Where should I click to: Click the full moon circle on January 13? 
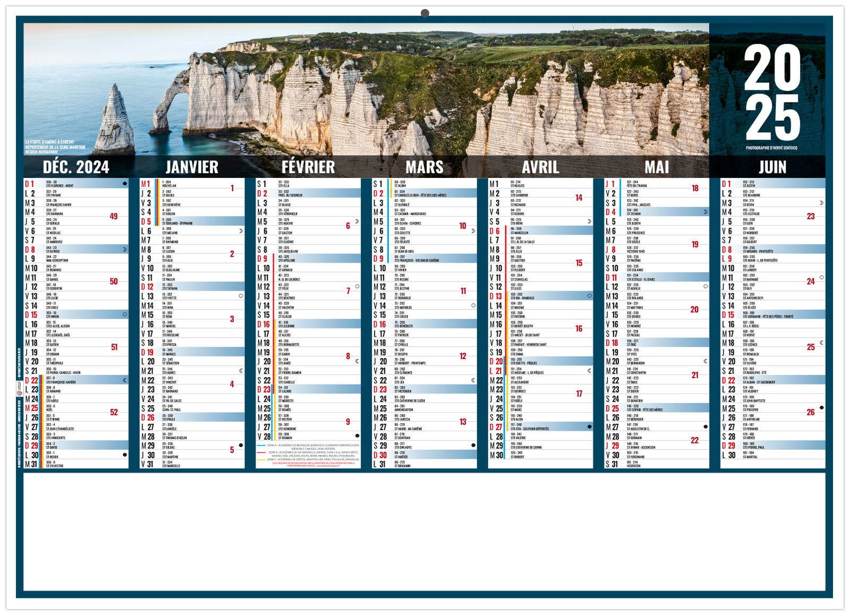pyautogui.click(x=241, y=296)
